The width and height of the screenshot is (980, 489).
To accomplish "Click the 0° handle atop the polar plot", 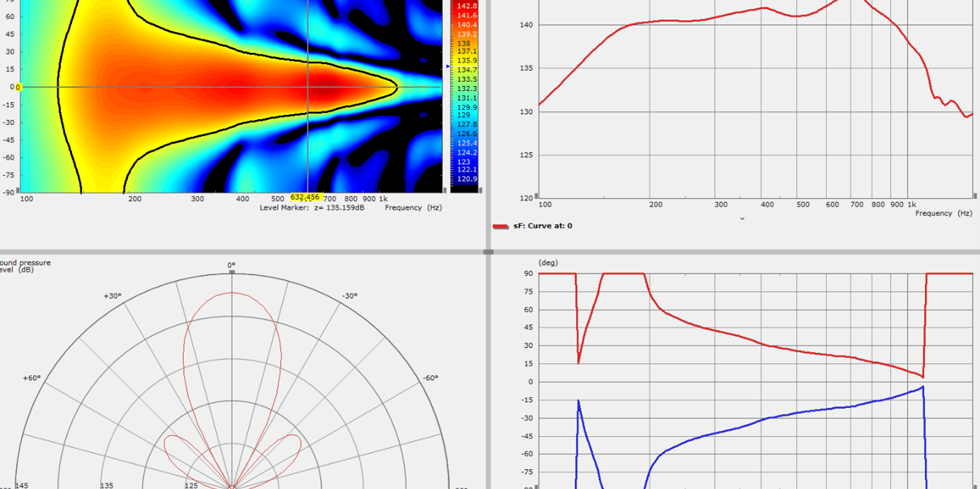I will [231, 271].
